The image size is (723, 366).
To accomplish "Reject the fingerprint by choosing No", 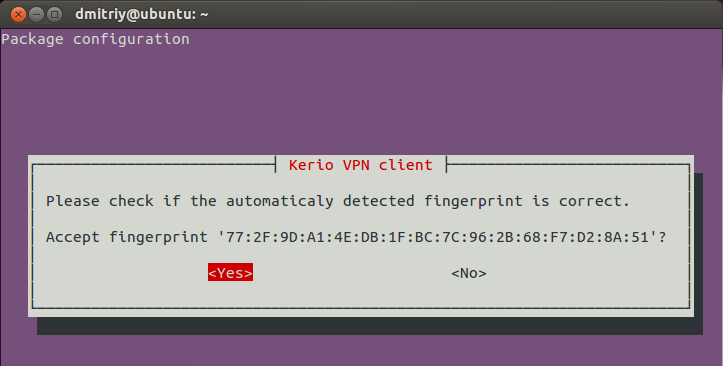I will [468, 273].
